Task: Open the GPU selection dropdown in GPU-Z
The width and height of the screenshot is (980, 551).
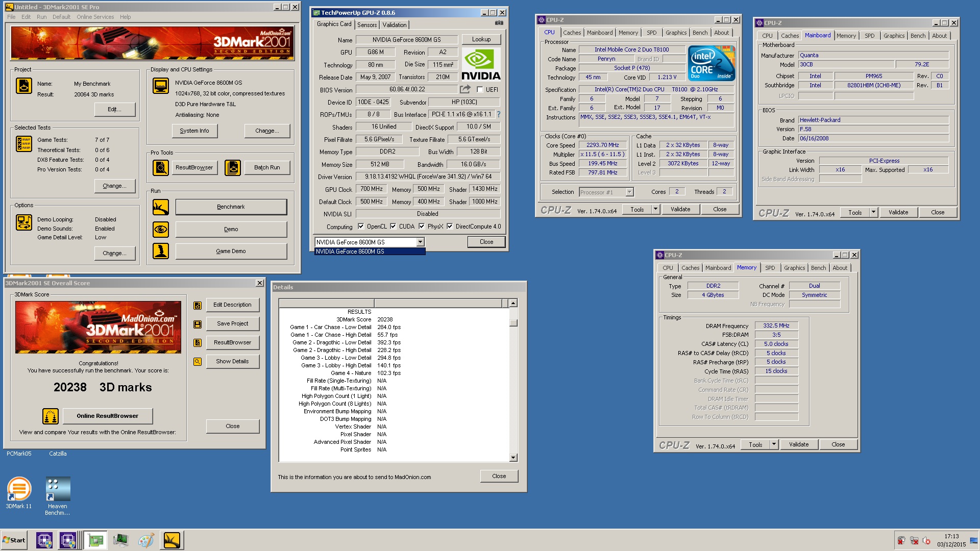Action: (x=420, y=242)
